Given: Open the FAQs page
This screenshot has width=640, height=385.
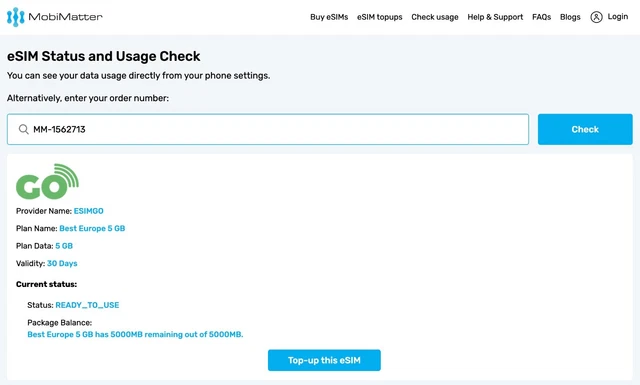Looking at the screenshot, I should (541, 17).
